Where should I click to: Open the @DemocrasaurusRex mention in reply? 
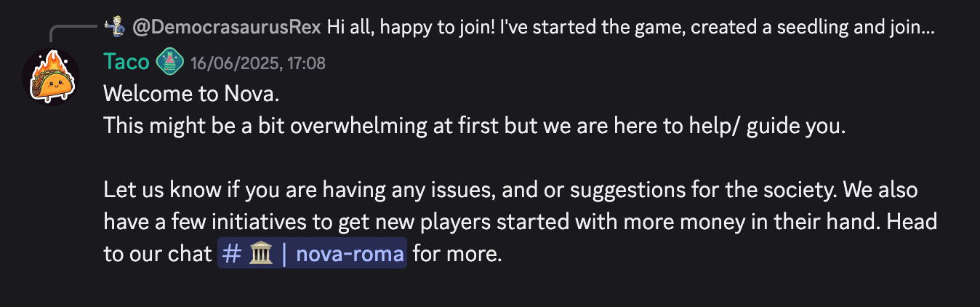tap(226, 28)
